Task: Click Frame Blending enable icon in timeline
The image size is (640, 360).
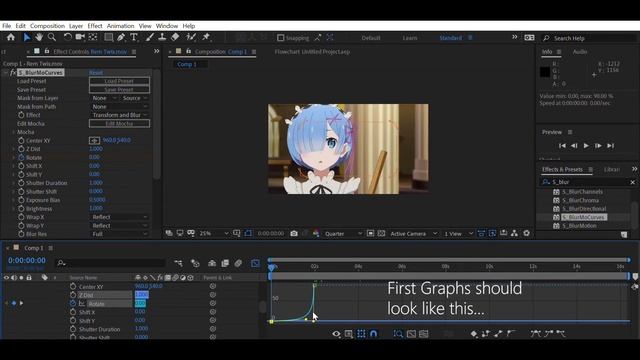Action: click(225, 263)
